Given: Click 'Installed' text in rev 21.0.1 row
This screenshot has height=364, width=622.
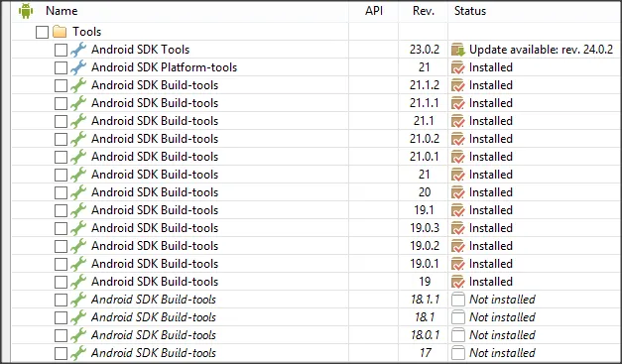Looking at the screenshot, I should [x=491, y=157].
